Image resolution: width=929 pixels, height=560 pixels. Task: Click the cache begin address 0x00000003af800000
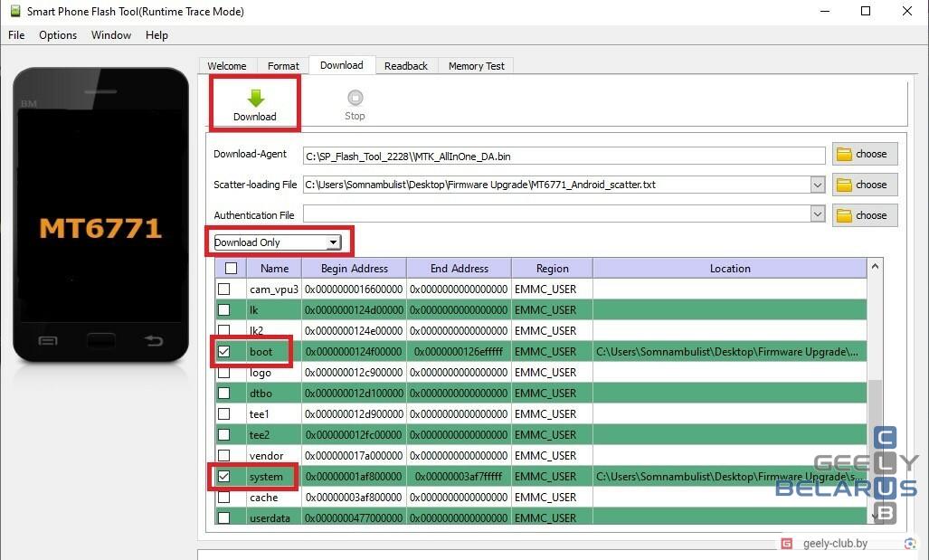click(x=354, y=498)
